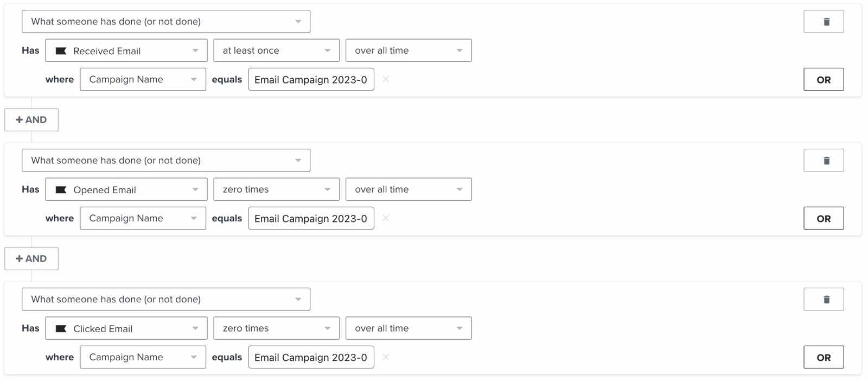Open the Received Email metric dropdown
This screenshot has height=381, width=868.
[x=126, y=50]
